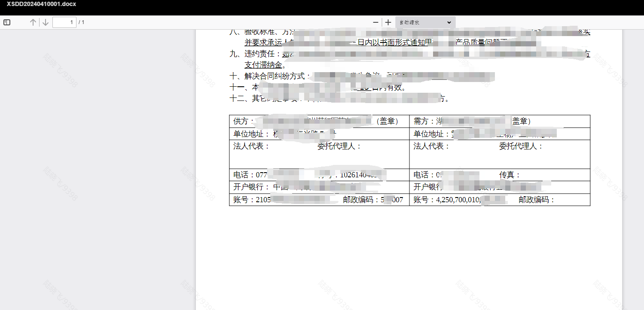Click supplier account number starting 2105
Screen dimensions: 644x310
pos(263,200)
